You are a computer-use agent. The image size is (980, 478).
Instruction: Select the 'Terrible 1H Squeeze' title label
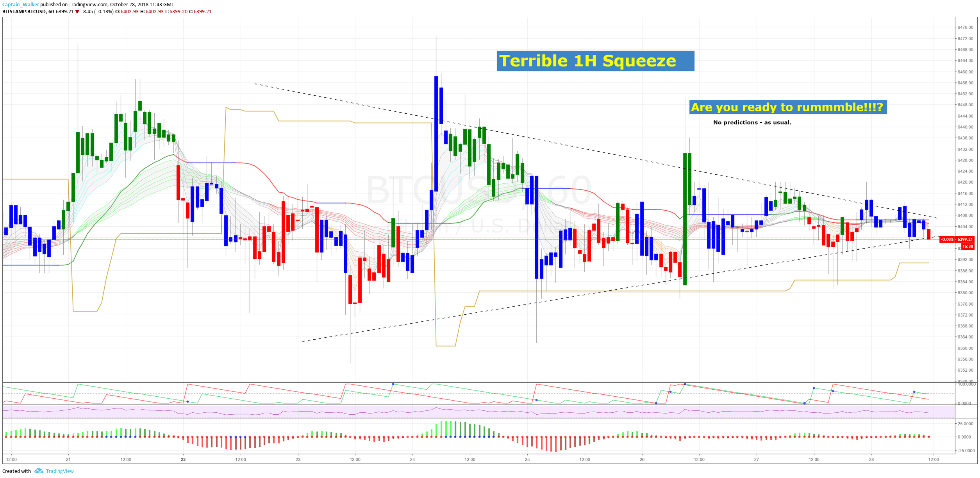[595, 61]
